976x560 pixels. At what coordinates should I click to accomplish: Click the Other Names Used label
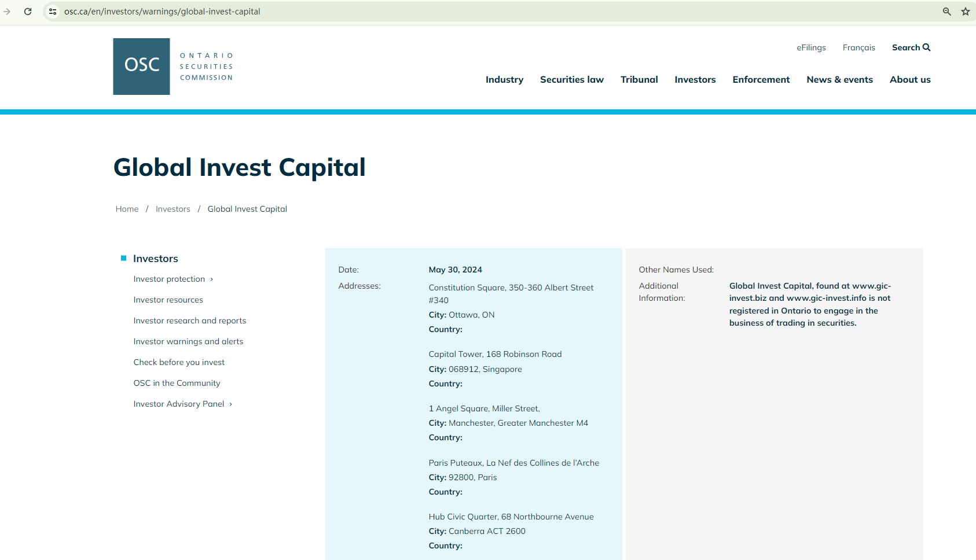pos(676,270)
